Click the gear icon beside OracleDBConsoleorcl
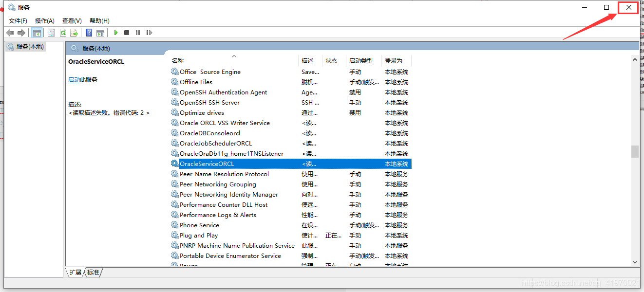Viewport: 644px width, 292px height. tap(175, 133)
